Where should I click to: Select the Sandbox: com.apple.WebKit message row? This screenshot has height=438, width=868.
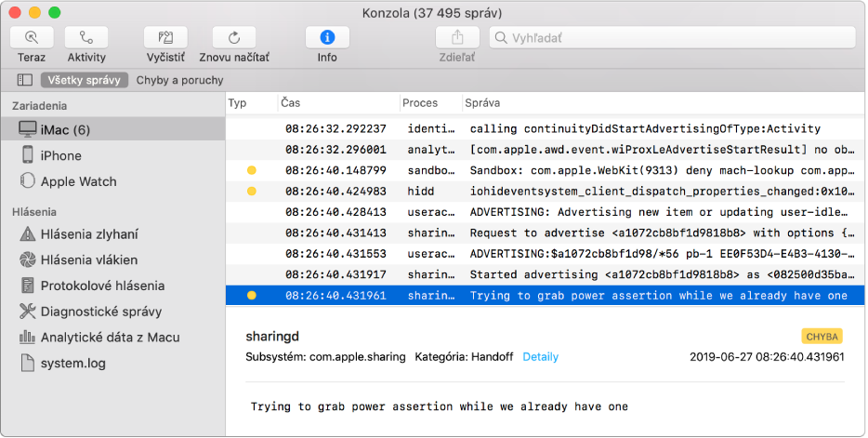pos(545,170)
